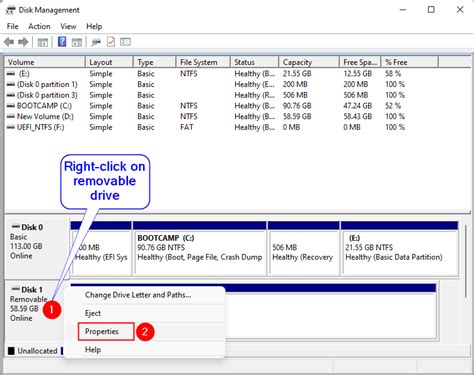Click the Forward arrow toolbar icon

[23, 42]
